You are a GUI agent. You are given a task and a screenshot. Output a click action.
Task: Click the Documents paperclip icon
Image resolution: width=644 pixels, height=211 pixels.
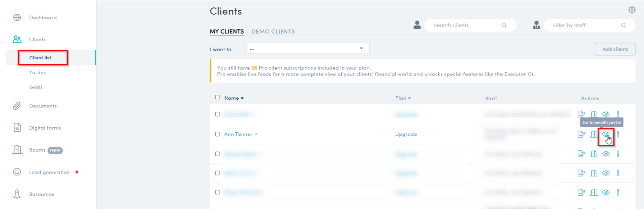pyautogui.click(x=17, y=106)
